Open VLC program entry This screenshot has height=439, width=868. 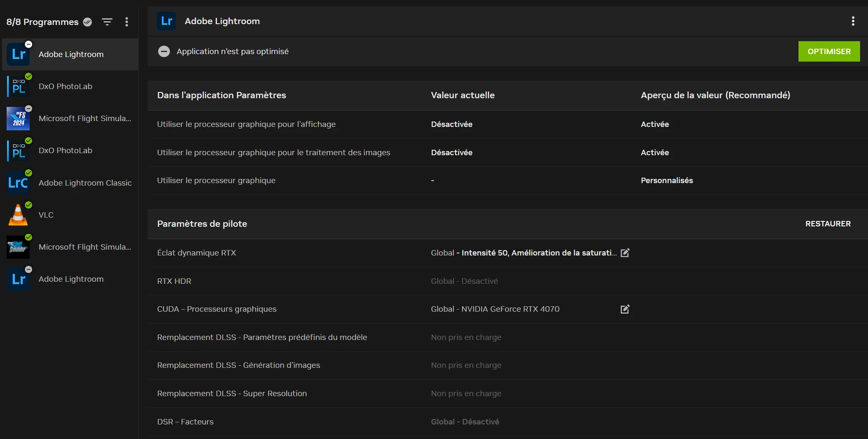(70, 215)
